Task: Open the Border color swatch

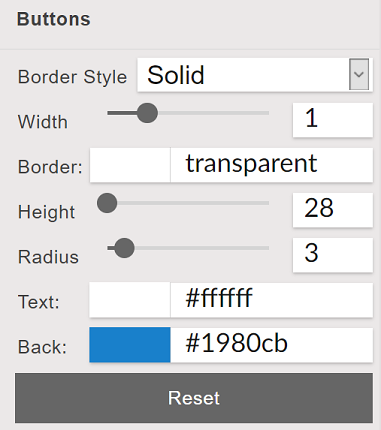Action: (x=130, y=165)
